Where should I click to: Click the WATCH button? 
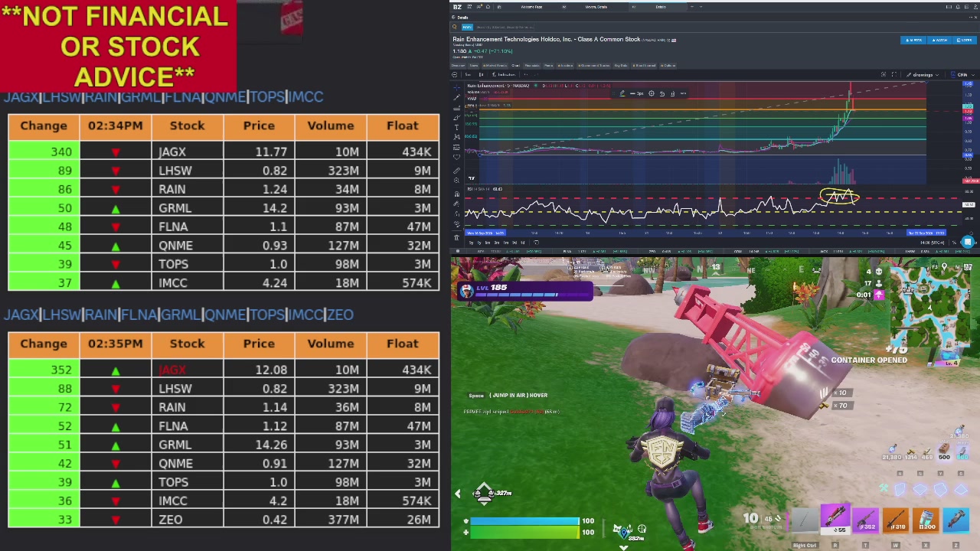939,40
